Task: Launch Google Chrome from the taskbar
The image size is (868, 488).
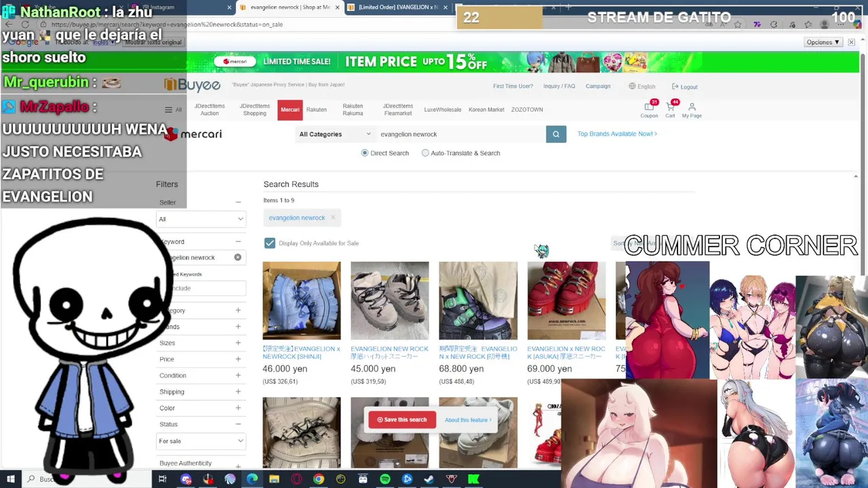Action: (318, 479)
